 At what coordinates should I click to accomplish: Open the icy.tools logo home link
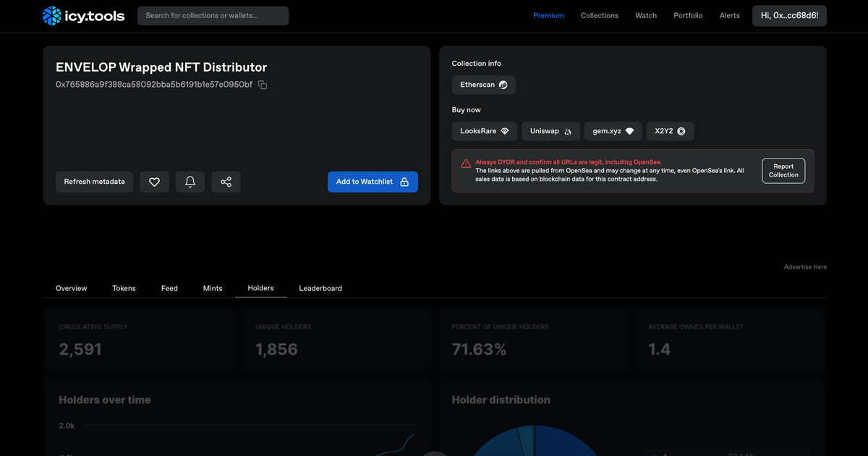point(84,15)
